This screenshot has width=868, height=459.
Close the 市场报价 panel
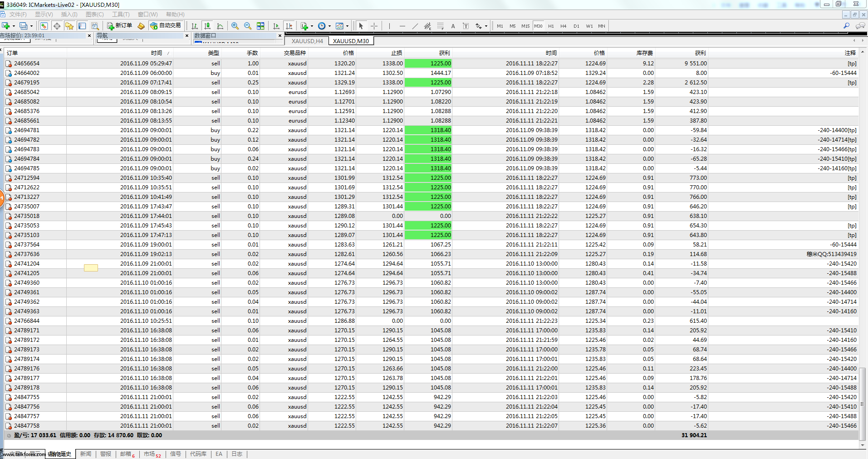pos(89,35)
